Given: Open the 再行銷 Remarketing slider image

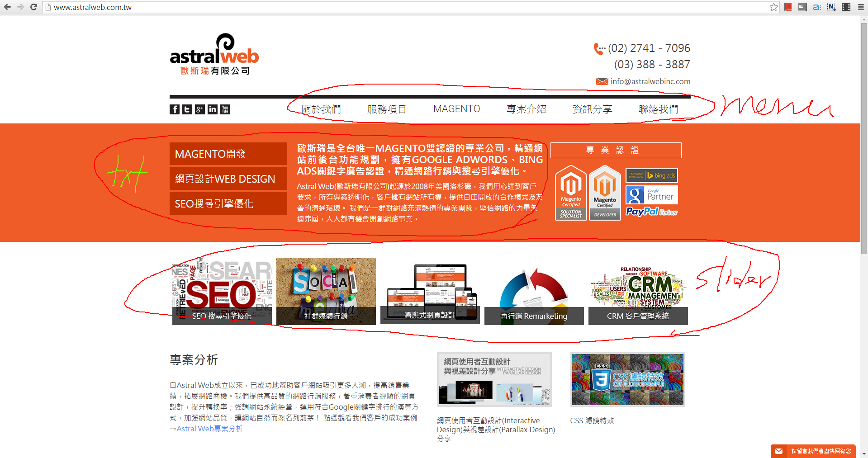Looking at the screenshot, I should [534, 292].
